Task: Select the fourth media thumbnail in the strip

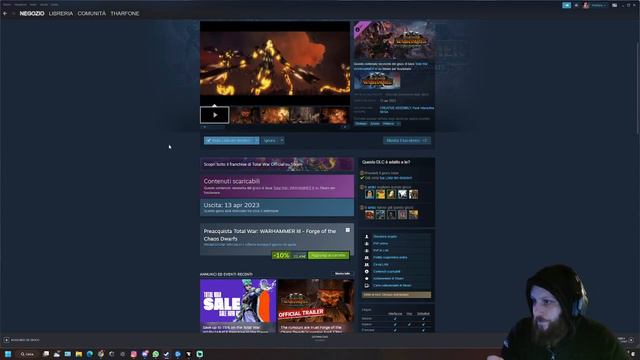Action: (x=305, y=115)
